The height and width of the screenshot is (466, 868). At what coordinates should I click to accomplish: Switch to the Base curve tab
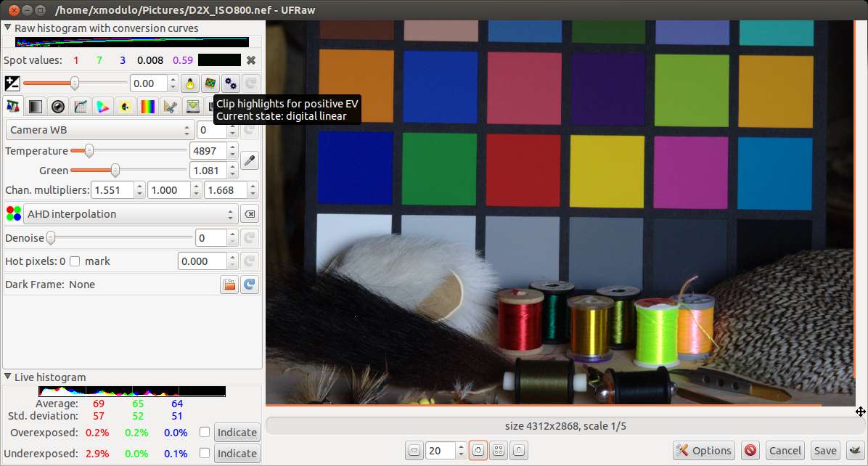81,106
